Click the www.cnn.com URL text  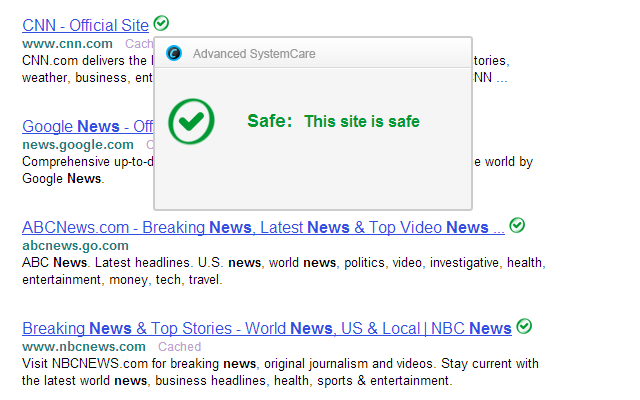tap(67, 44)
